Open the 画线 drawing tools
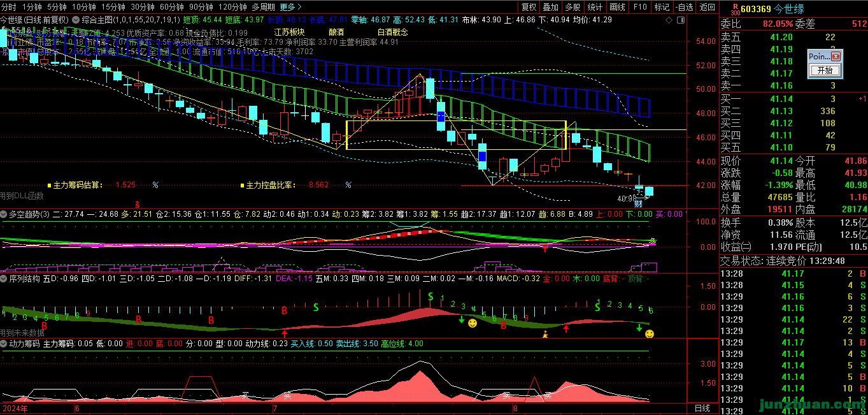868x415 pixels. point(617,7)
